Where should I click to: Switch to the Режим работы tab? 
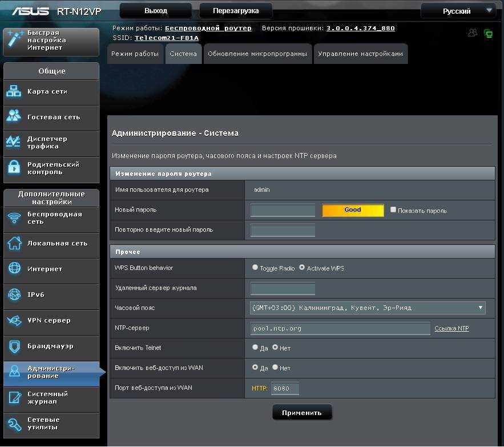click(135, 54)
